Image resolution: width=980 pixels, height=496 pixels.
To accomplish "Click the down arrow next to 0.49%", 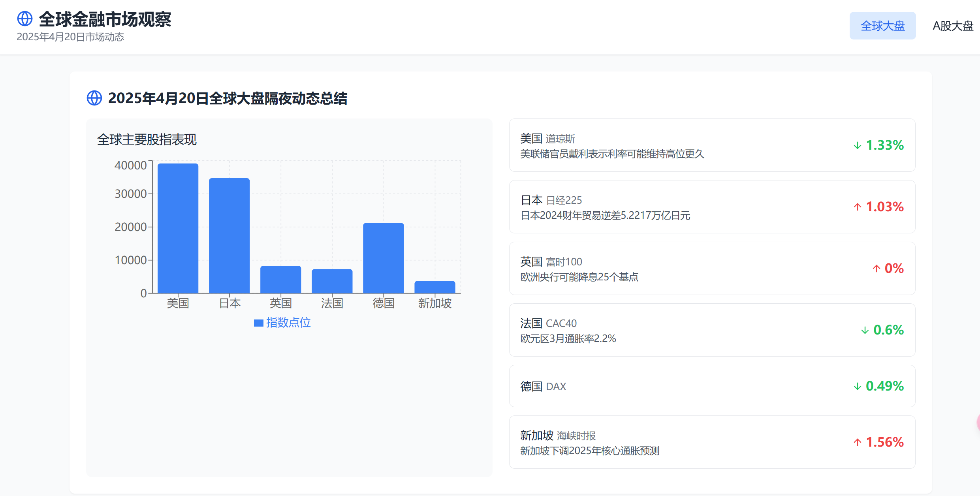I will click(857, 386).
